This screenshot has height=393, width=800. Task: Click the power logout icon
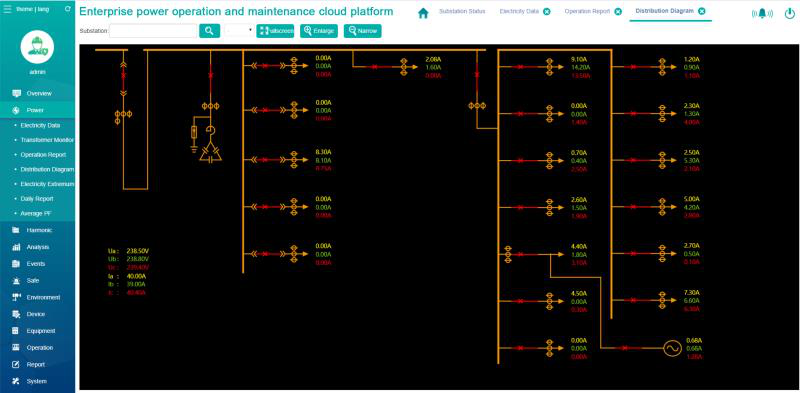789,13
